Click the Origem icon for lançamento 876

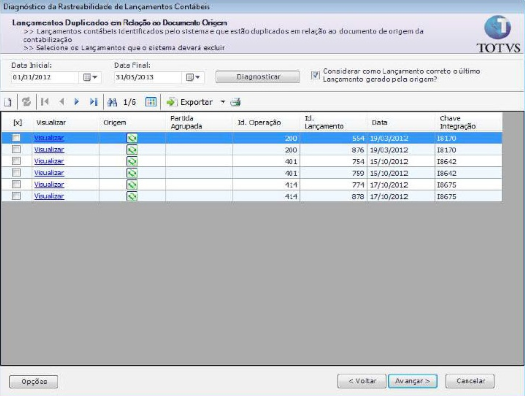pyautogui.click(x=132, y=150)
